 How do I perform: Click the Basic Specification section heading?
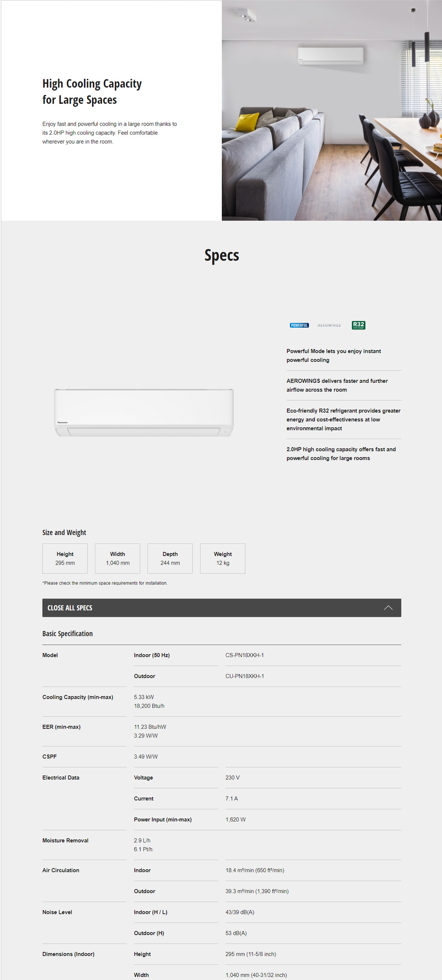pyautogui.click(x=68, y=633)
